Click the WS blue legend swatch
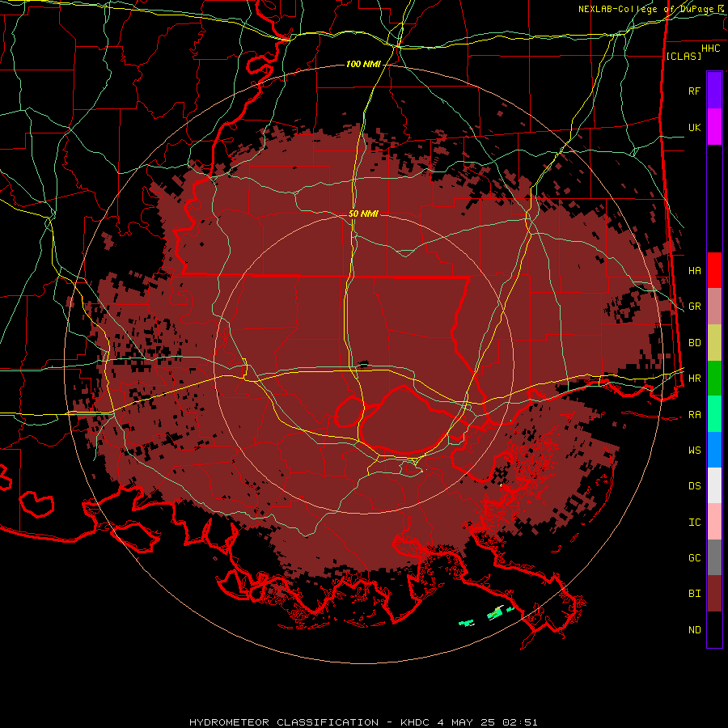This screenshot has width=728, height=728. [714, 450]
